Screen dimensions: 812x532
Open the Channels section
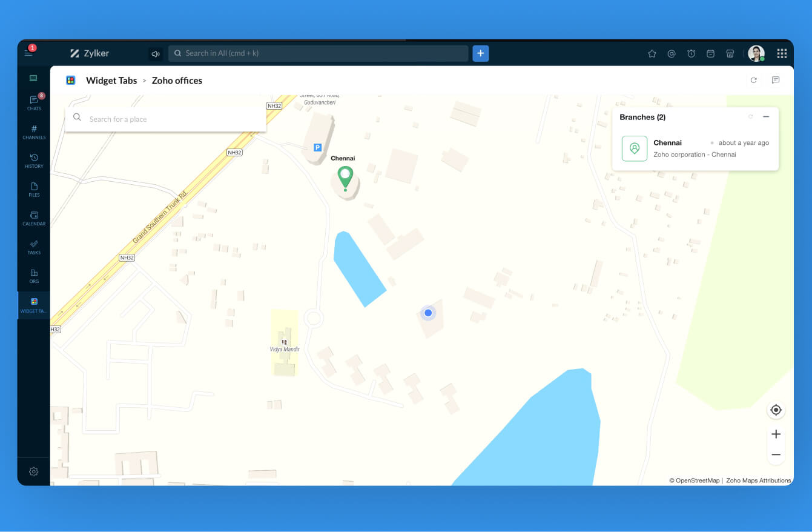(34, 132)
